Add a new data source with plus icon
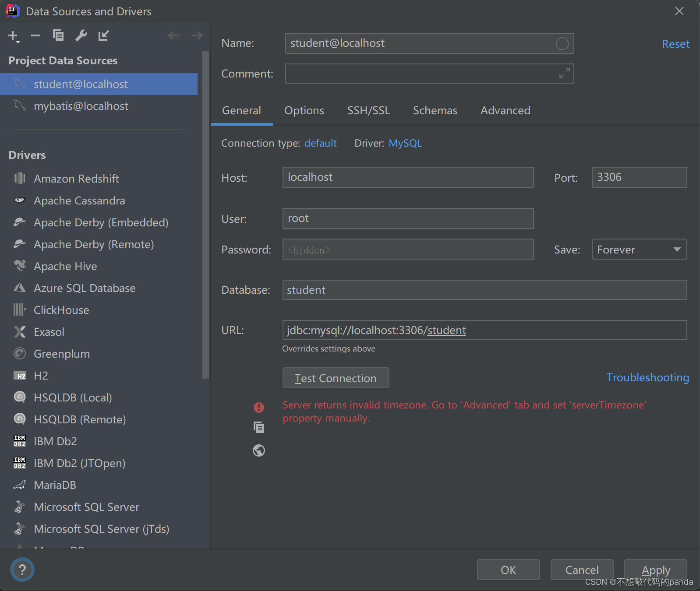This screenshot has height=591, width=700. click(x=14, y=36)
